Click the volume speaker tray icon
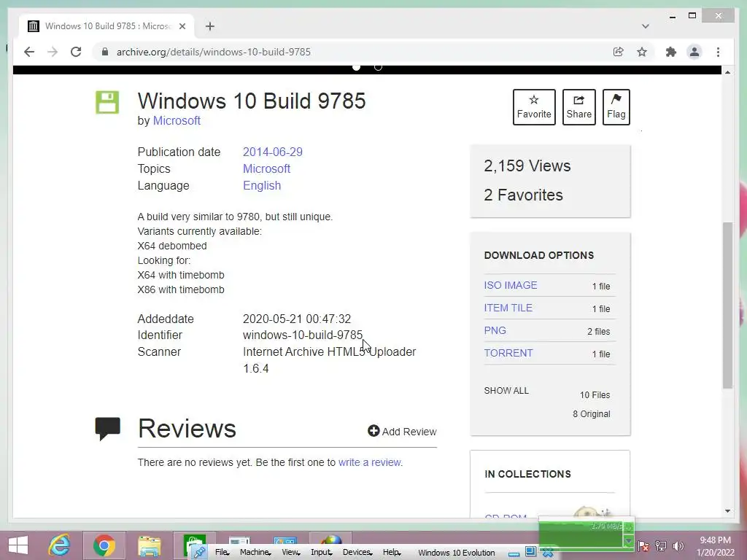 (x=678, y=546)
